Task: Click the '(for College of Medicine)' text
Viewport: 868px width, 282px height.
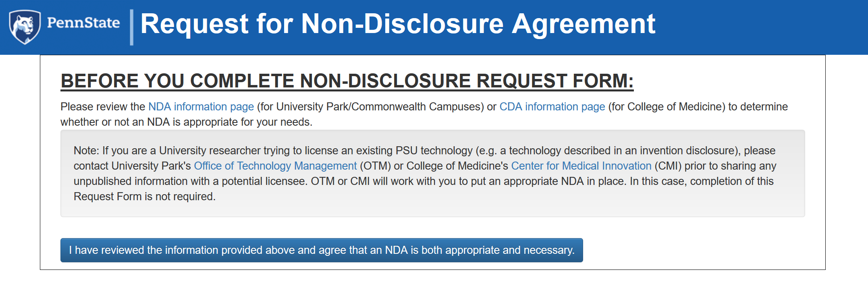Action: 667,107
